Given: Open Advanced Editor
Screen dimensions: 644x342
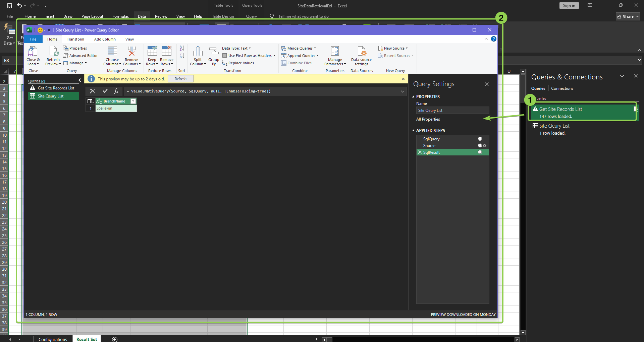Looking at the screenshot, I should pyautogui.click(x=80, y=56).
